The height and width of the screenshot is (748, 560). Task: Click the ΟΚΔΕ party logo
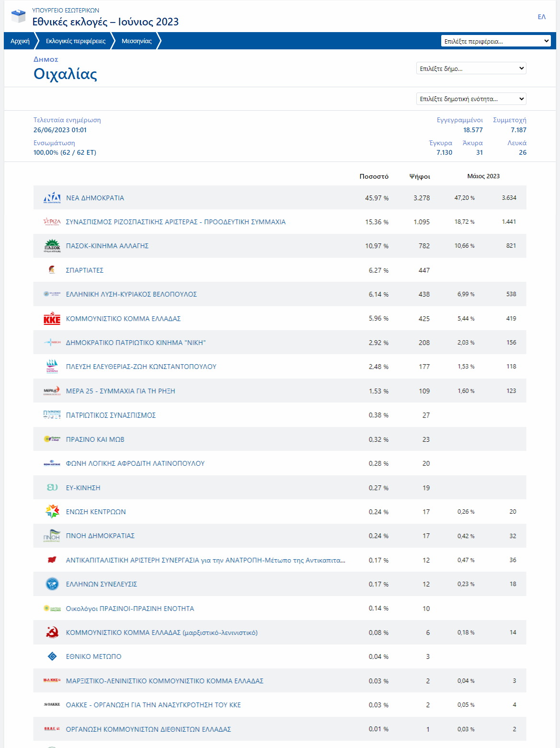pos(52,729)
